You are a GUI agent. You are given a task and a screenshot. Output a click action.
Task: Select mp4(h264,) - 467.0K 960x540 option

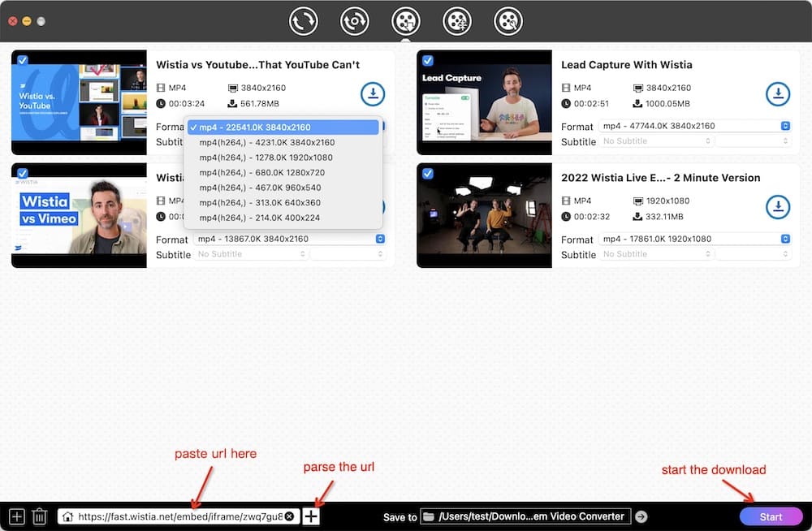[283, 187]
